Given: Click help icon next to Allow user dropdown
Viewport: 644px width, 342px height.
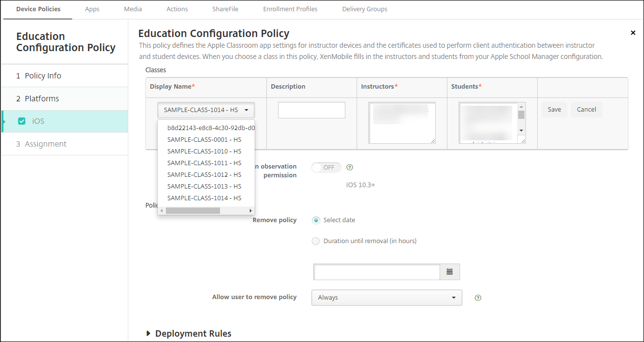Looking at the screenshot, I should (478, 298).
